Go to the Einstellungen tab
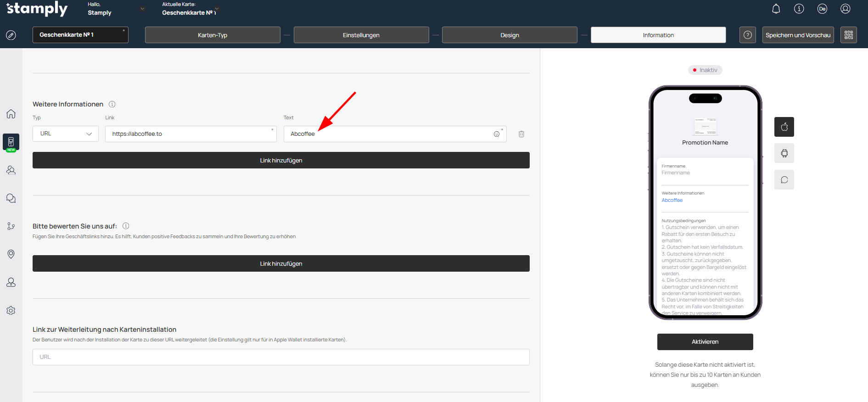 pyautogui.click(x=361, y=35)
